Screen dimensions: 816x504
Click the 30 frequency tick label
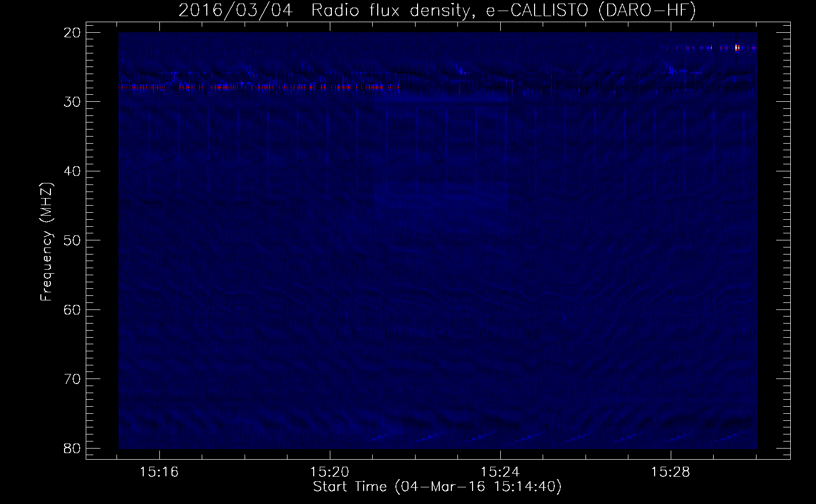(x=72, y=102)
